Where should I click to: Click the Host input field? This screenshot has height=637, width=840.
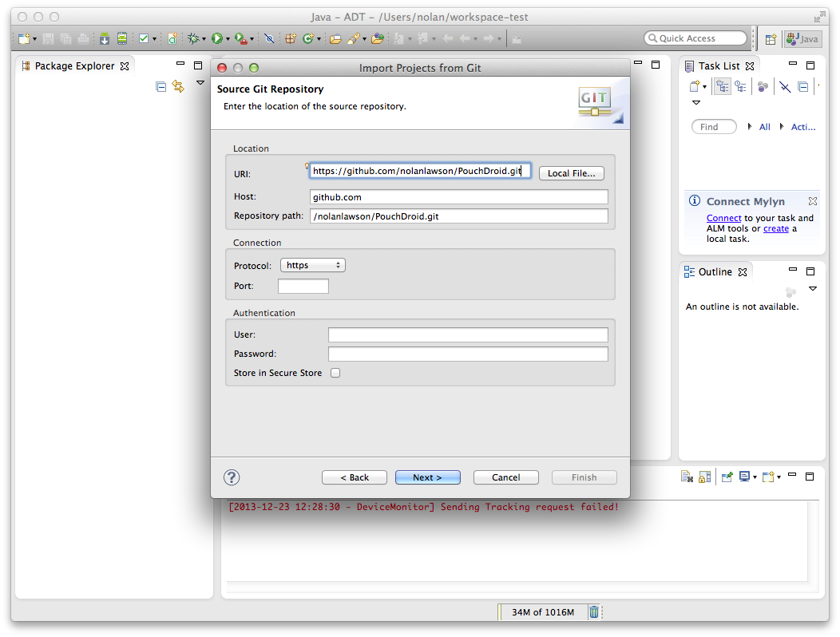click(458, 196)
